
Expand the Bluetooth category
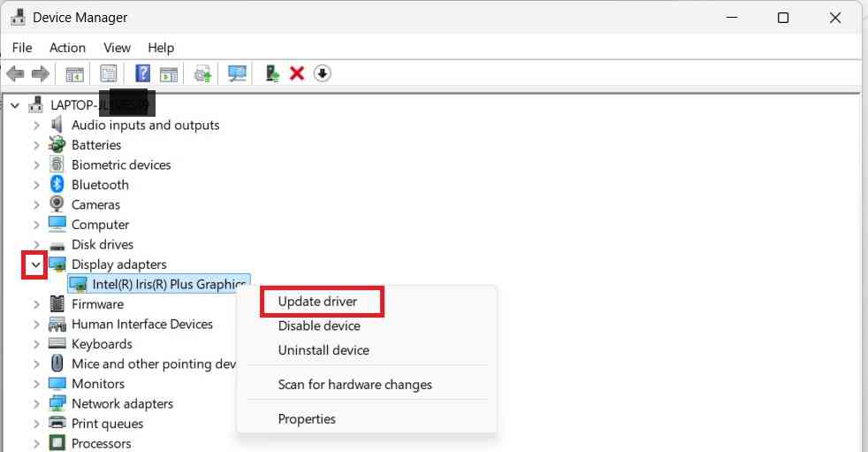[x=36, y=185]
